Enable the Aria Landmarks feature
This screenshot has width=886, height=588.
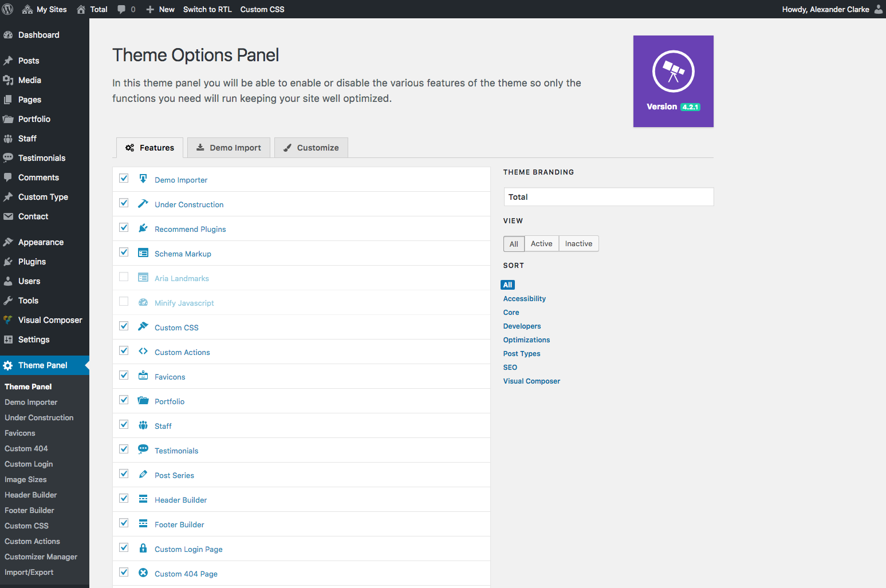tap(124, 277)
